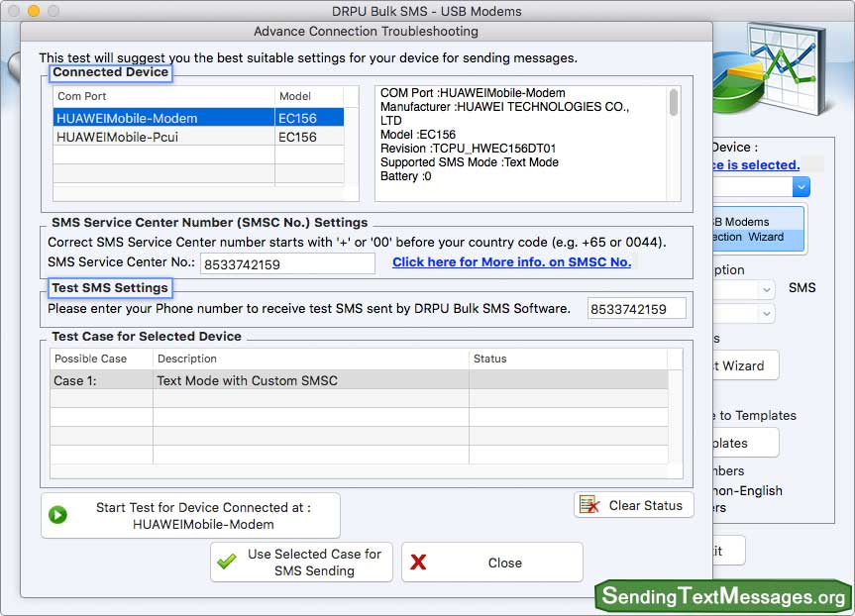Click the 'is selected' link in background window
855x616 pixels.
click(756, 165)
